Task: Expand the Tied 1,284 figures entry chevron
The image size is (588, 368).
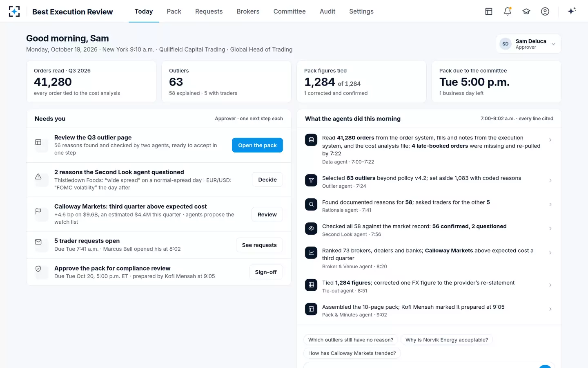Action: (550, 285)
